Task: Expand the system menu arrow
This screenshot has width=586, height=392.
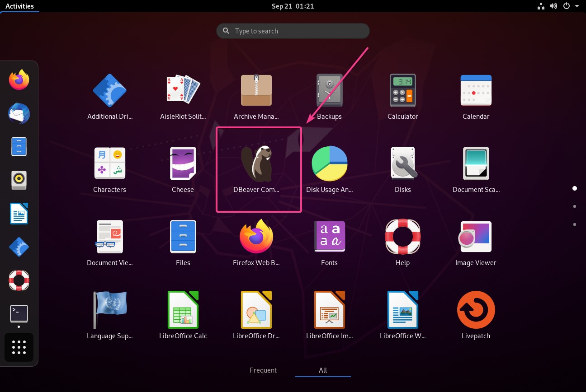Action: coord(577,6)
